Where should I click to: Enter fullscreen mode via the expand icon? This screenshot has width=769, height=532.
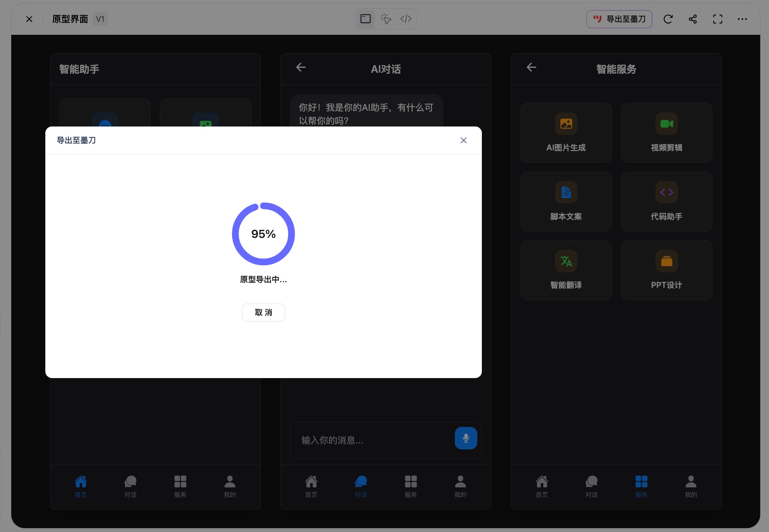(717, 19)
